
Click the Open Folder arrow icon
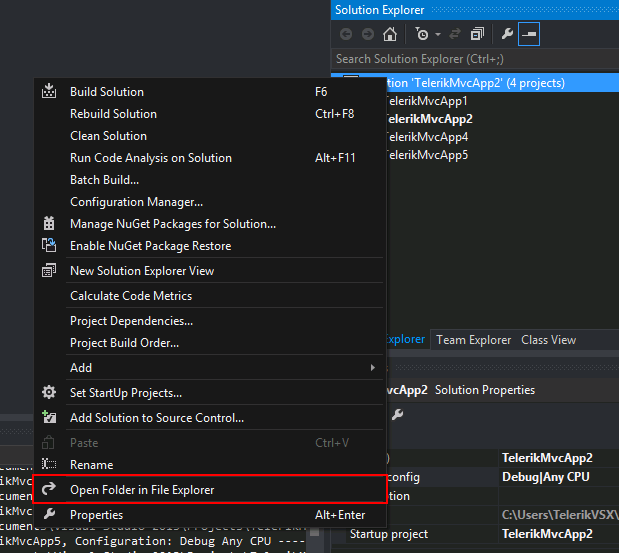tap(49, 489)
